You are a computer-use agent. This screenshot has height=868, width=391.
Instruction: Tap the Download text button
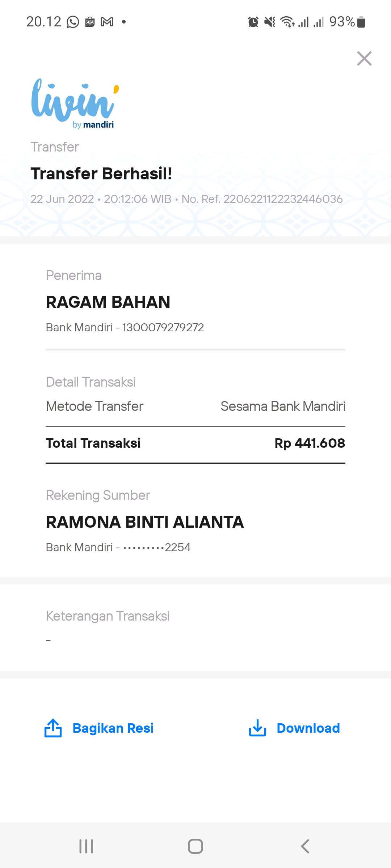tap(308, 728)
